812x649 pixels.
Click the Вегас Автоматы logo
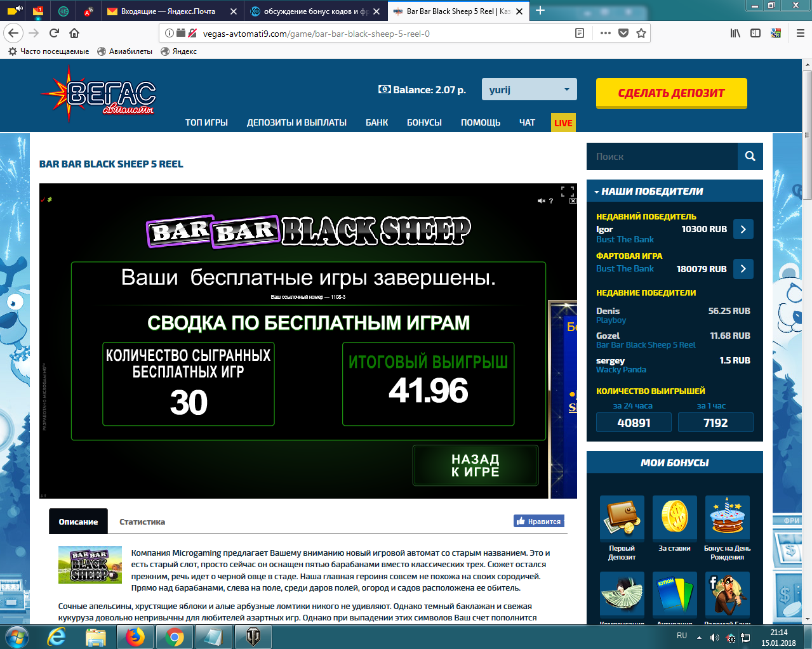coord(98,93)
